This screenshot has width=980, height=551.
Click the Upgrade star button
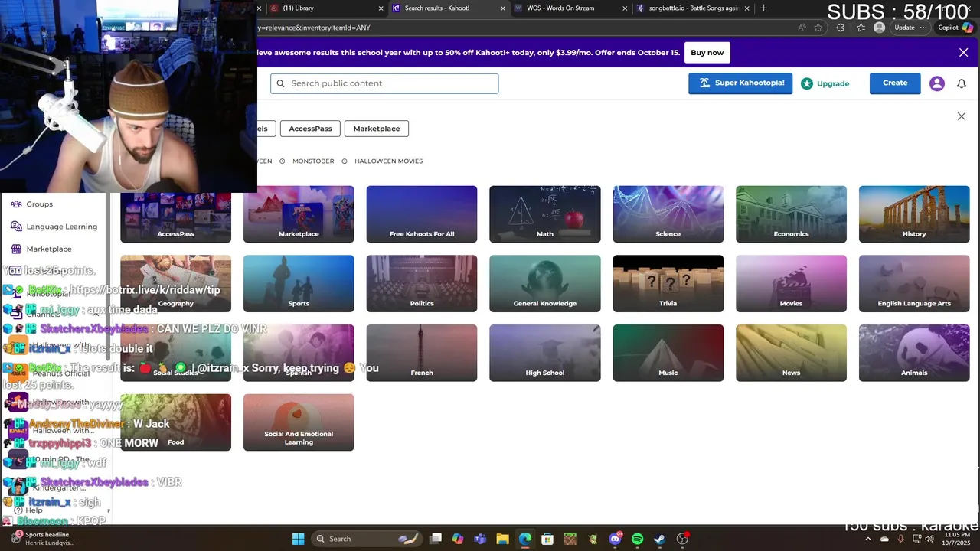[825, 83]
